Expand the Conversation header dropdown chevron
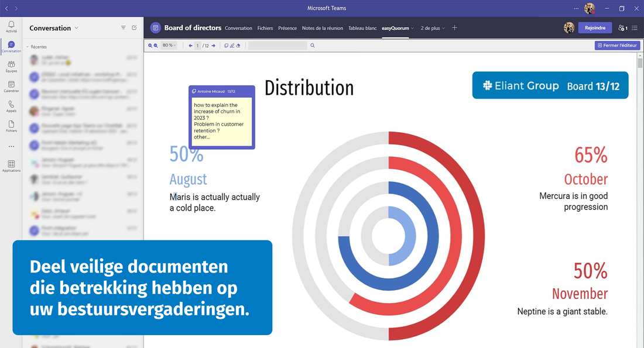 click(77, 28)
